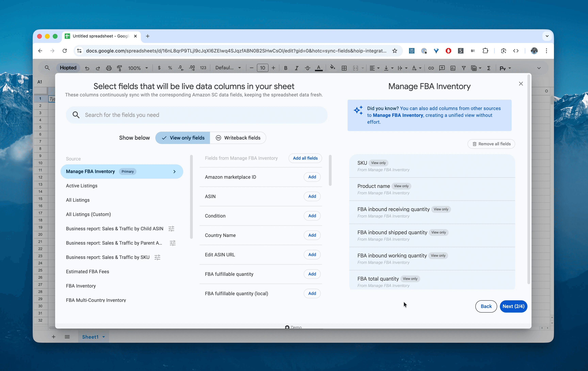This screenshot has height=371, width=588.
Task: Click the undo icon in toolbar
Action: point(87,68)
